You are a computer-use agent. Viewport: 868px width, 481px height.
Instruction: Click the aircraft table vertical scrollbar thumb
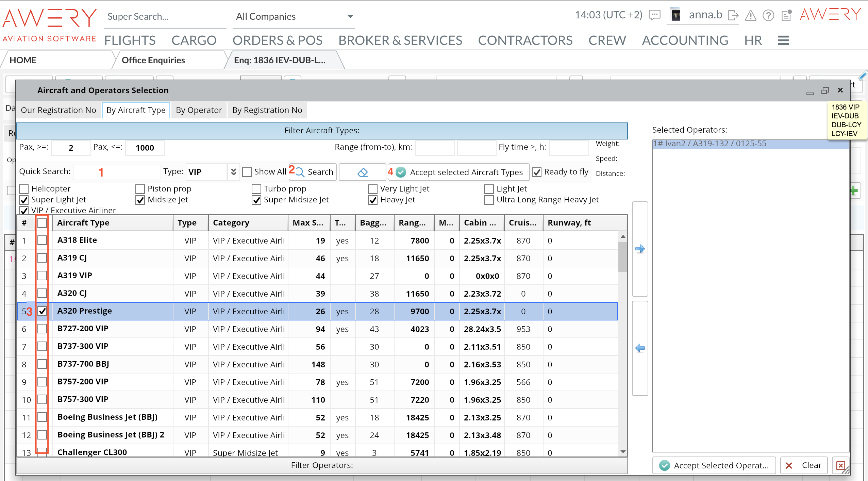(622, 257)
